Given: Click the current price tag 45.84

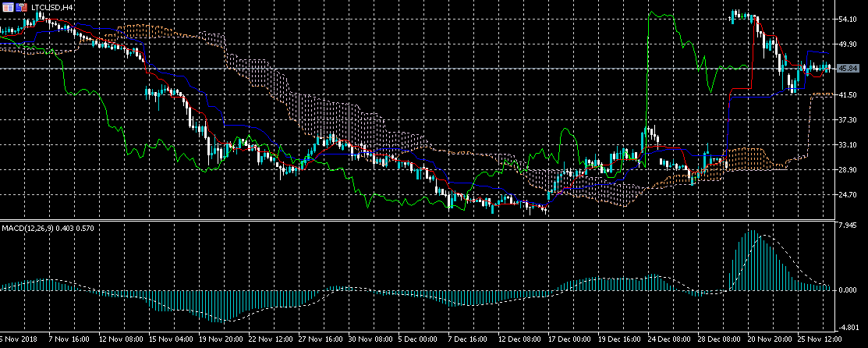Looking at the screenshot, I should [848, 69].
